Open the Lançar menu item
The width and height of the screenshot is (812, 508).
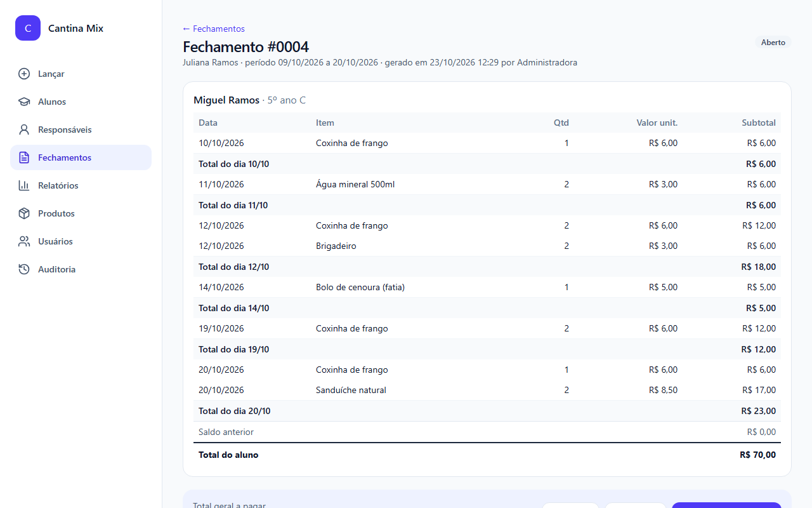pos(81,74)
